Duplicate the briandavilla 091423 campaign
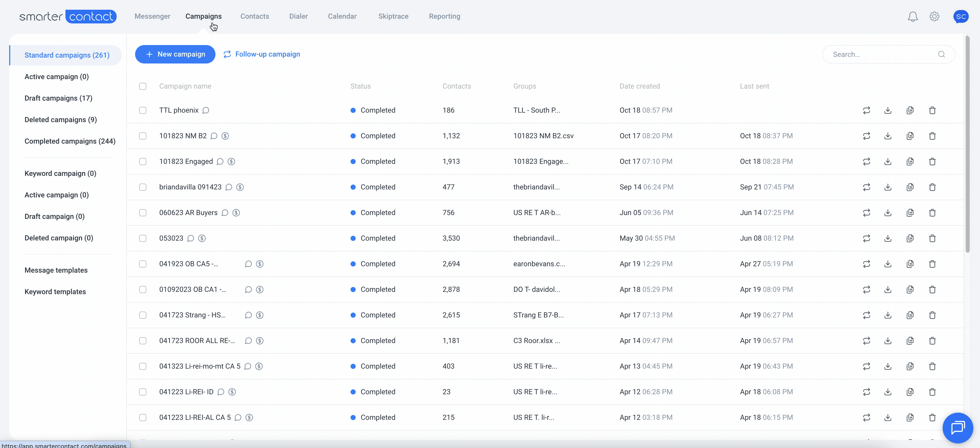Image resolution: width=980 pixels, height=448 pixels. pyautogui.click(x=910, y=187)
